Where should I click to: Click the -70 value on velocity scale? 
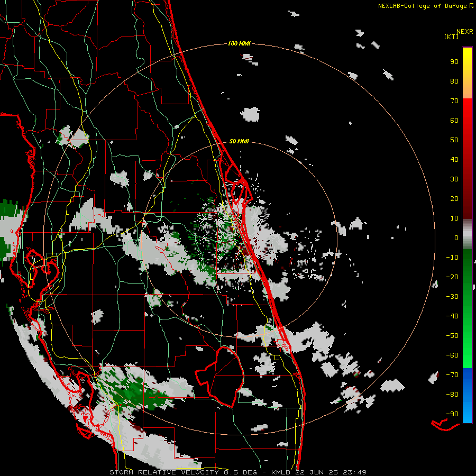452,374
